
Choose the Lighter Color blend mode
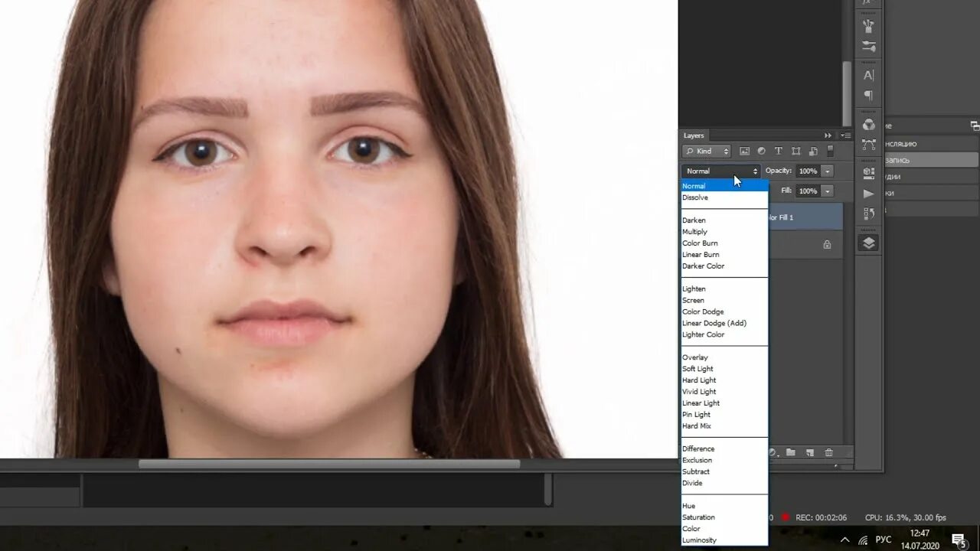(724, 334)
